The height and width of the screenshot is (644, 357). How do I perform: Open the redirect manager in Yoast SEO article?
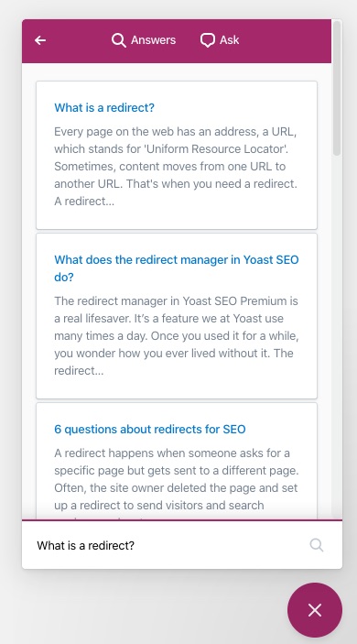point(177,268)
